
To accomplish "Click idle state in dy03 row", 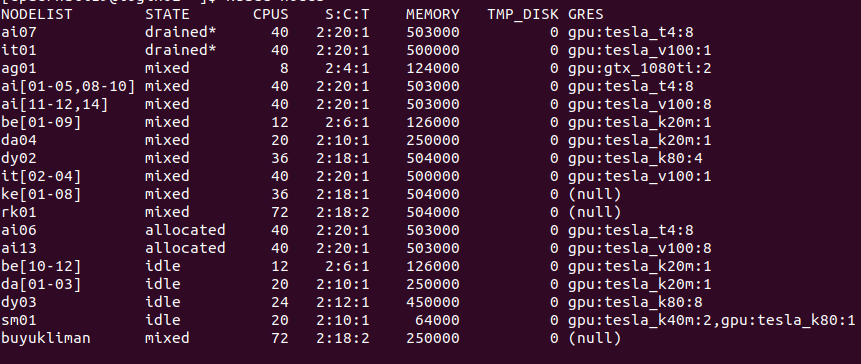I will [x=163, y=303].
